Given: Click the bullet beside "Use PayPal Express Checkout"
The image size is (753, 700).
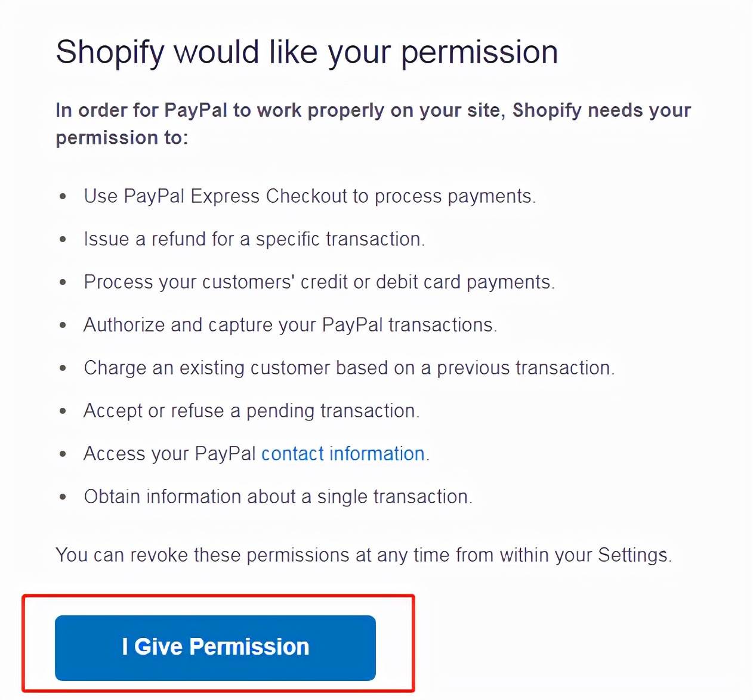Looking at the screenshot, I should click(63, 196).
